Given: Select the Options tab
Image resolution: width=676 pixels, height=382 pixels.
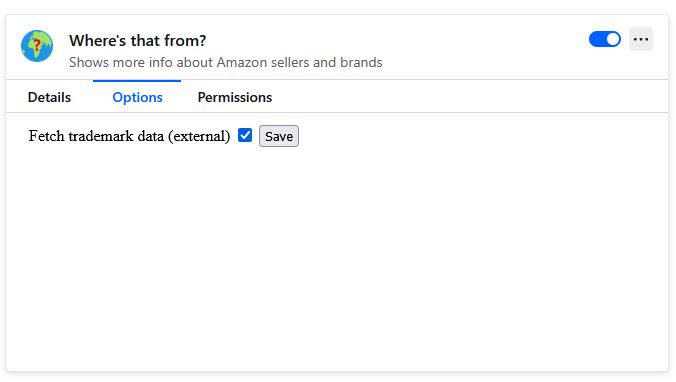Looking at the screenshot, I should [x=138, y=97].
